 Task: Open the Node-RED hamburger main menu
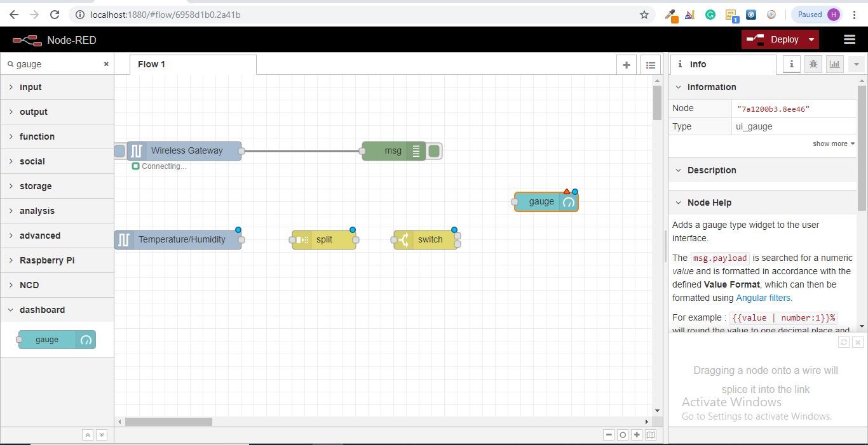pyautogui.click(x=849, y=39)
